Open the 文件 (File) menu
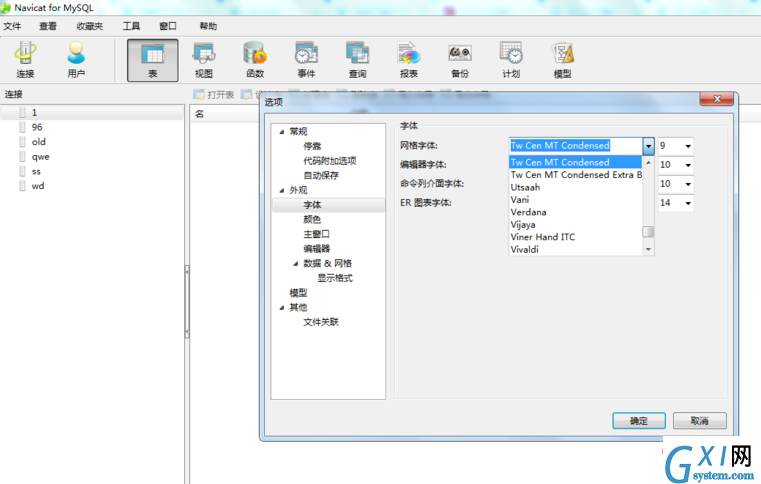Screen dimensions: 761x484 pyautogui.click(x=12, y=26)
